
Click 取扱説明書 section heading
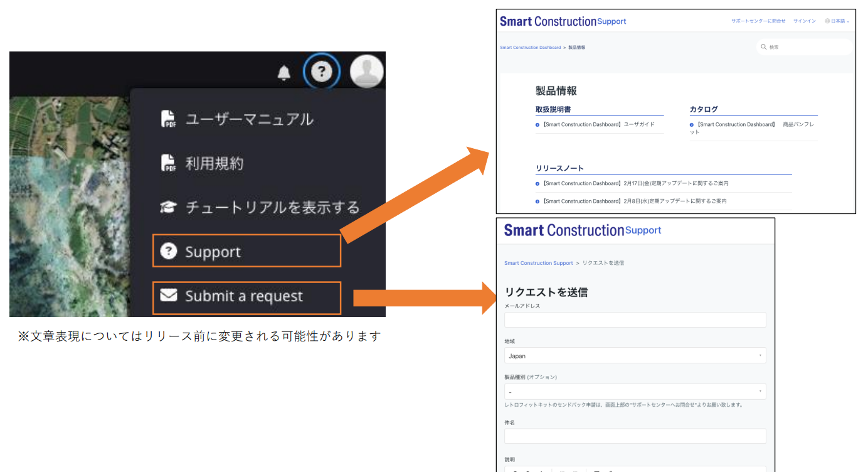[553, 109]
